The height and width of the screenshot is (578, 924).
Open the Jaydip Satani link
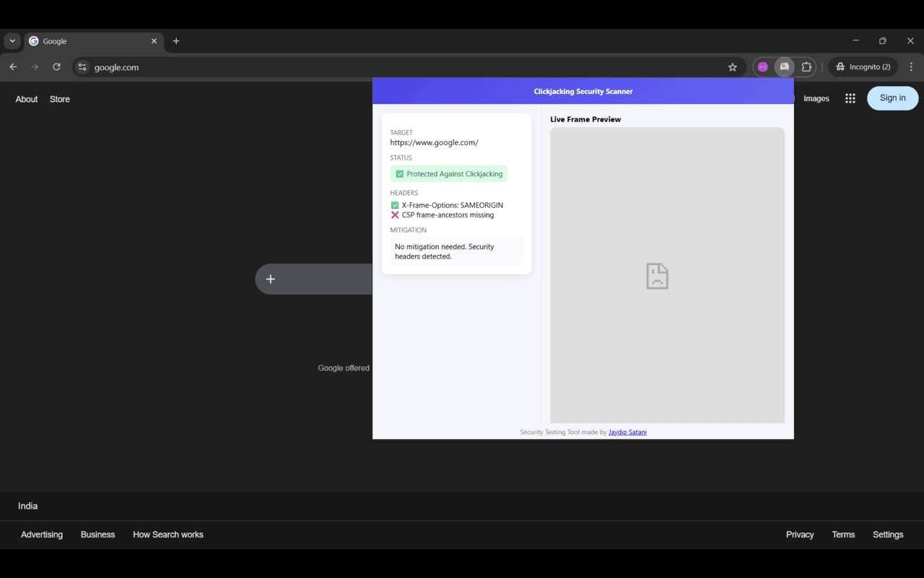(x=627, y=432)
